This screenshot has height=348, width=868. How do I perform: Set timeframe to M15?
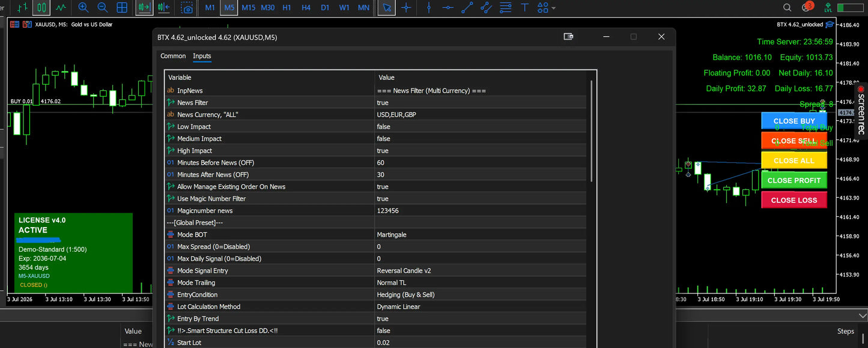coord(248,8)
